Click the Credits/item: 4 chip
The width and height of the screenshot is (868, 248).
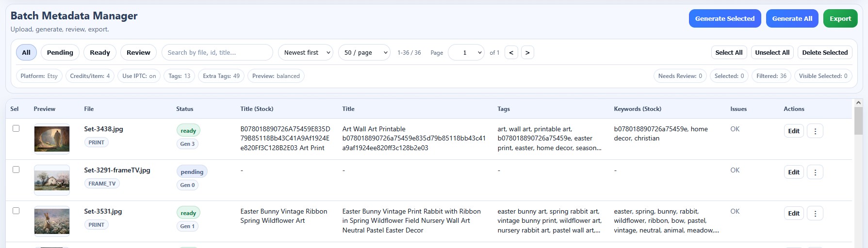coord(90,76)
